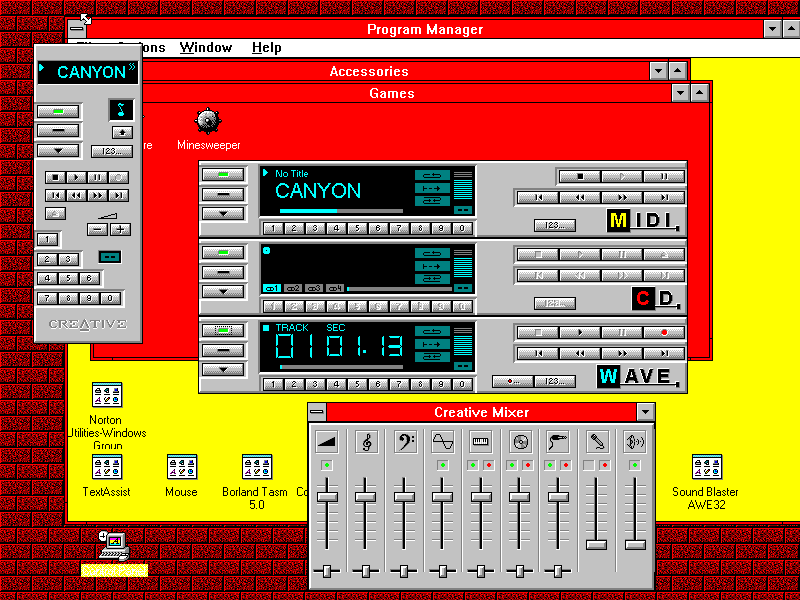Image resolution: width=800 pixels, height=600 pixels.
Task: Click the microphone fader knob in Creative Mixer
Action: [596, 544]
